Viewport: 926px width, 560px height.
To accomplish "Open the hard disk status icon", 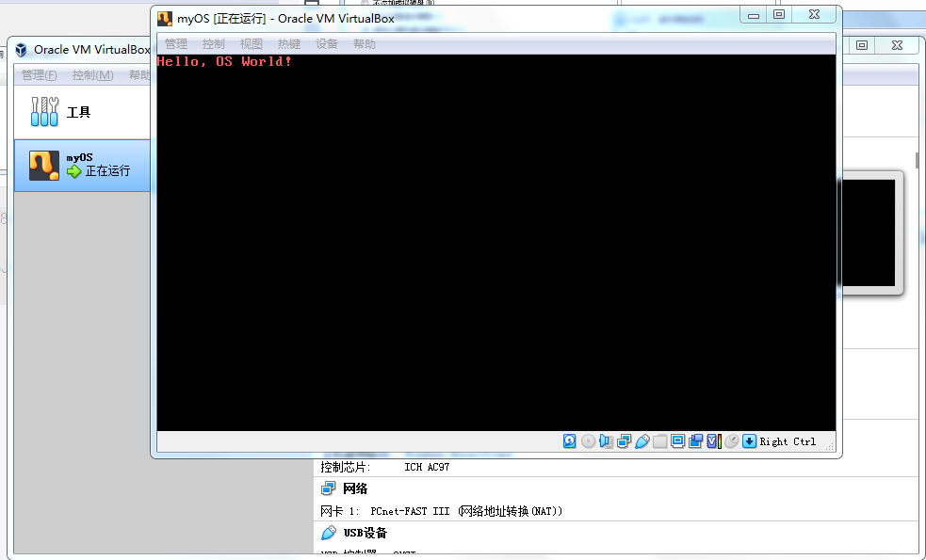I will [569, 440].
